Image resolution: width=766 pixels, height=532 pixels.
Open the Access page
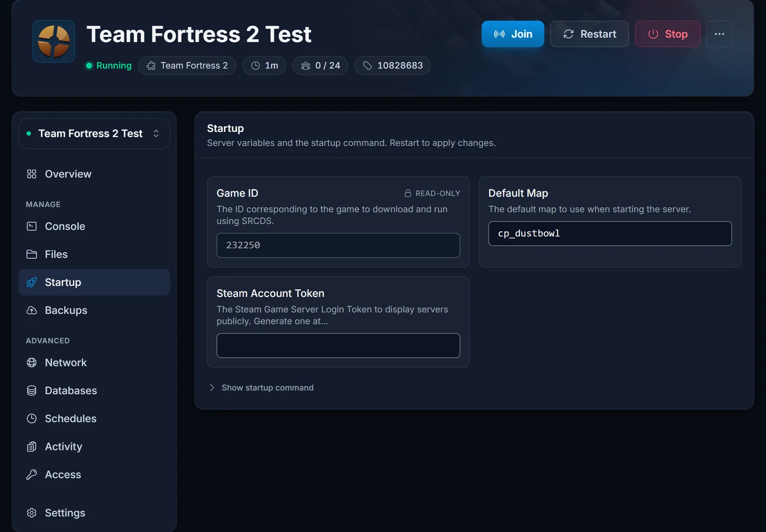(94, 475)
